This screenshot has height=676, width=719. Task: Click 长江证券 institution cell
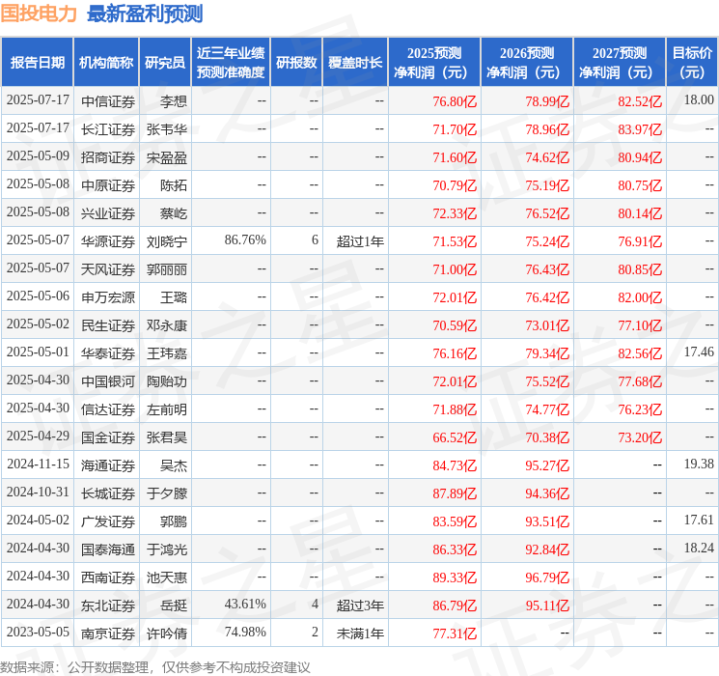tap(108, 129)
